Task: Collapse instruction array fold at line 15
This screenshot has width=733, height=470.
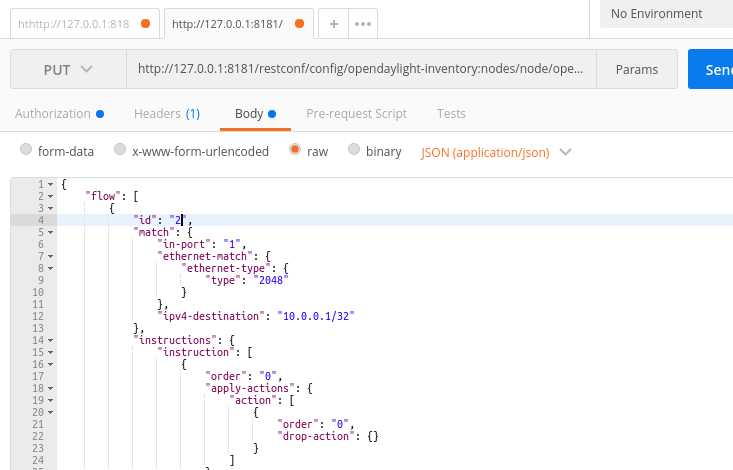Action: tap(50, 352)
